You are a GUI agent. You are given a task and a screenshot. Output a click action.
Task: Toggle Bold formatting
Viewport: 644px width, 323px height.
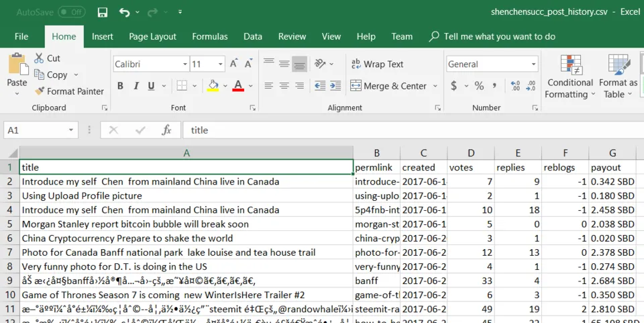click(120, 86)
